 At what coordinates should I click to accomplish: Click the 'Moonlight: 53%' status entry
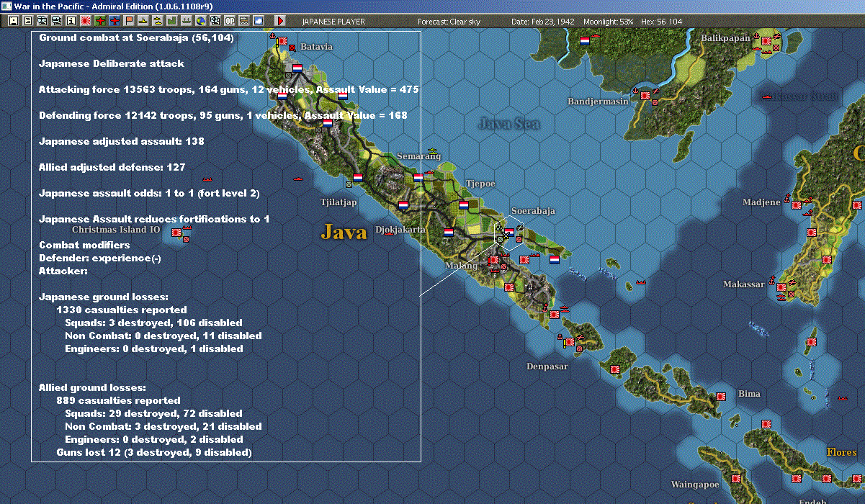point(608,22)
